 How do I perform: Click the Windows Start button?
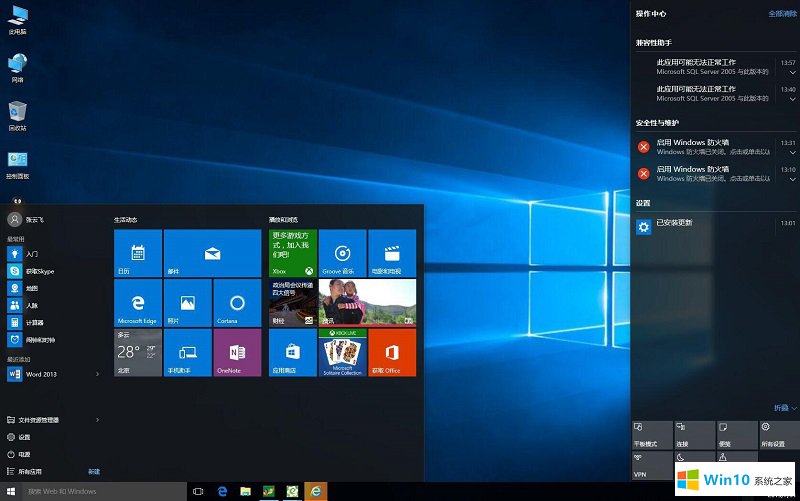(11, 491)
